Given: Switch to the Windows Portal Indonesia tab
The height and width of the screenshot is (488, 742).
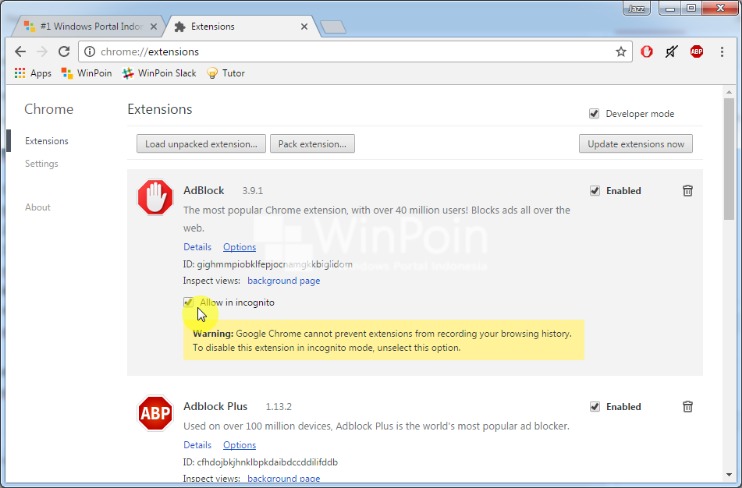Looking at the screenshot, I should tap(90, 27).
